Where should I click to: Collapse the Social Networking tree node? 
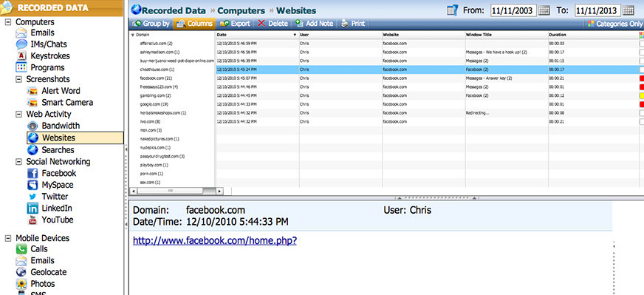point(18,162)
